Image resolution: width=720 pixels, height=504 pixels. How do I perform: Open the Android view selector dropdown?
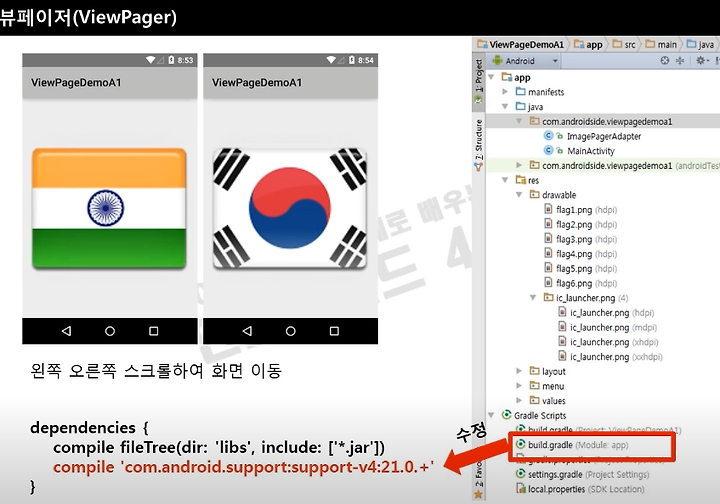pos(525,61)
